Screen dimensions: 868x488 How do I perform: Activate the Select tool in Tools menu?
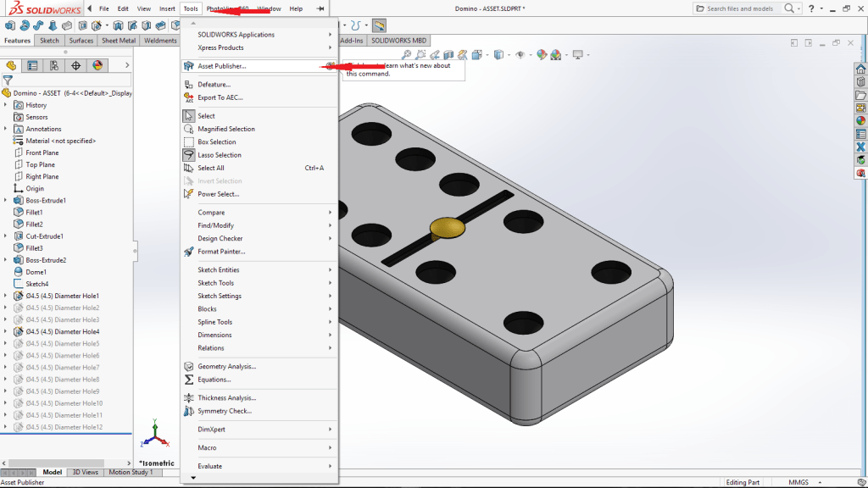(x=206, y=116)
